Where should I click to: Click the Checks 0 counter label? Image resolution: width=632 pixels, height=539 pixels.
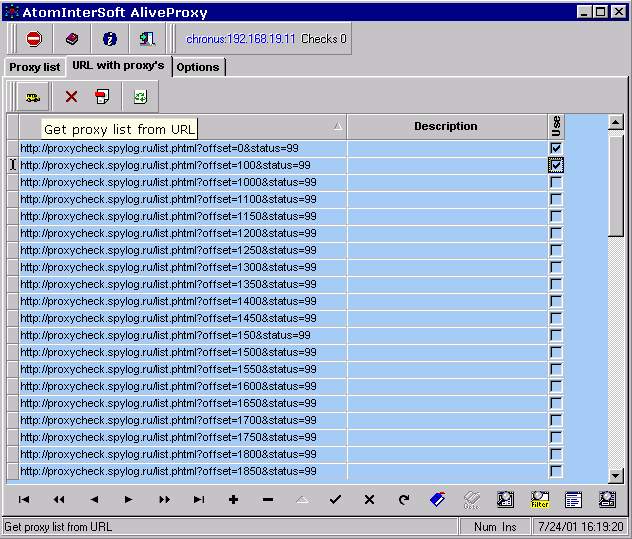click(324, 39)
